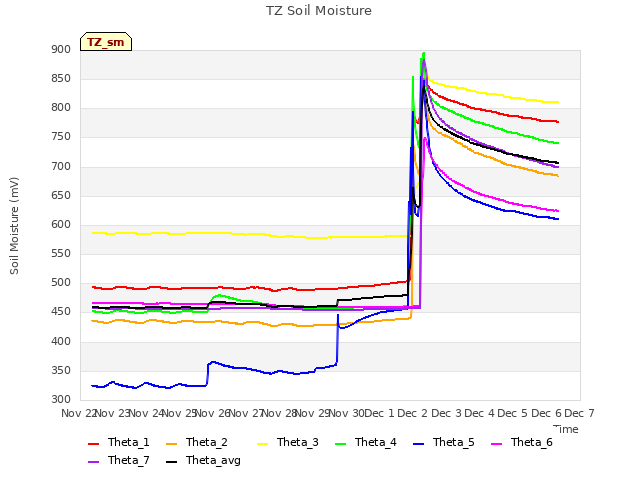Click the Nov 22 x-axis date label
This screenshot has width=640, height=480.
[x=79, y=413]
